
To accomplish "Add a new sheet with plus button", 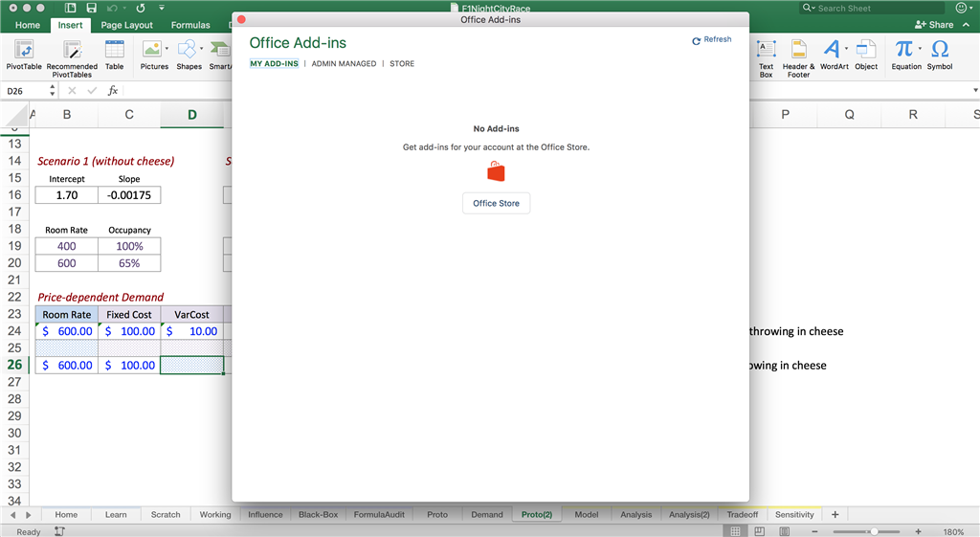I will pyautogui.click(x=835, y=514).
